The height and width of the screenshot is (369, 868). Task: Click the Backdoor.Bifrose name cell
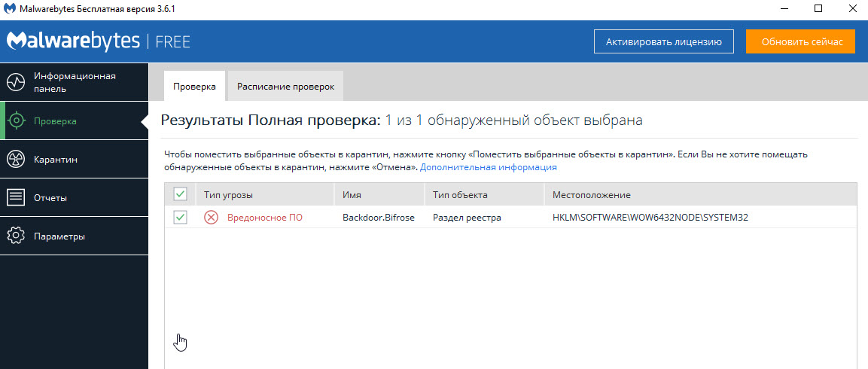[379, 218]
